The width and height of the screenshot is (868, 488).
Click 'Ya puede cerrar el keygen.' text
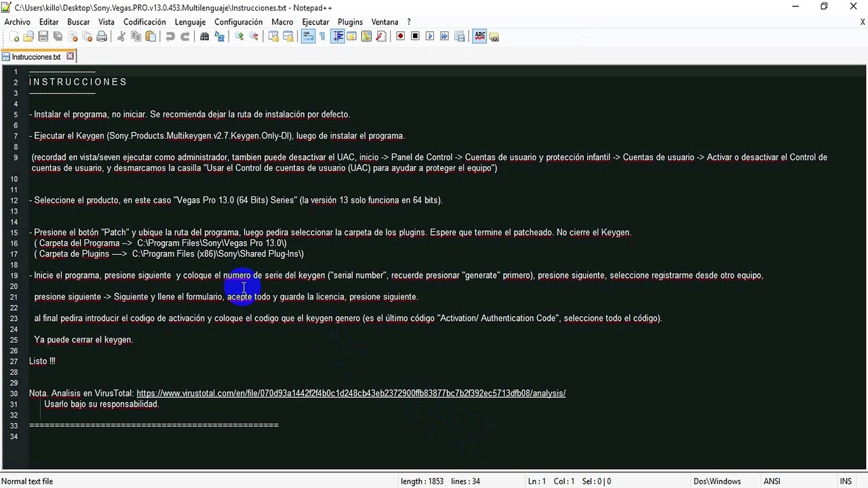pyautogui.click(x=83, y=340)
